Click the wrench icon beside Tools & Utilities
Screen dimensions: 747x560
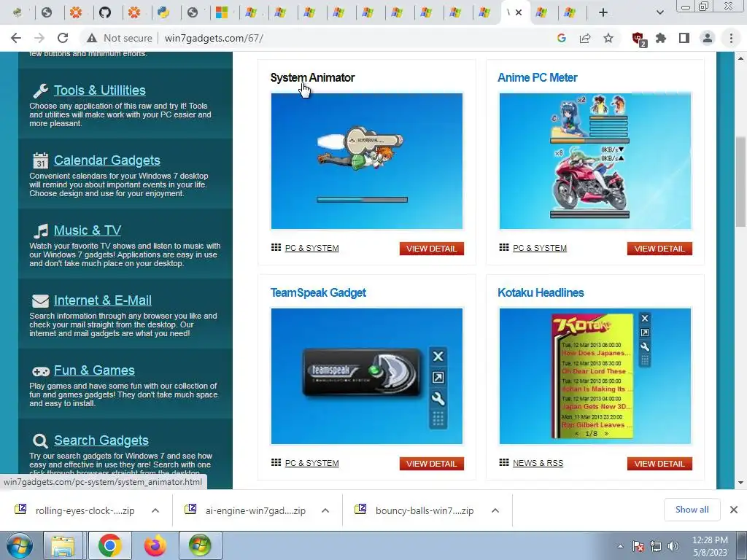(x=41, y=90)
